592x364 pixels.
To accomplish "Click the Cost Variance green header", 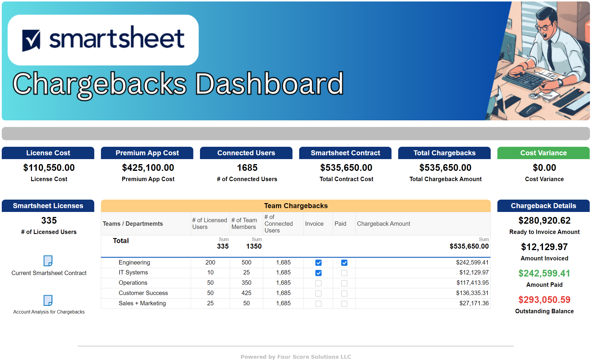I will pos(543,153).
